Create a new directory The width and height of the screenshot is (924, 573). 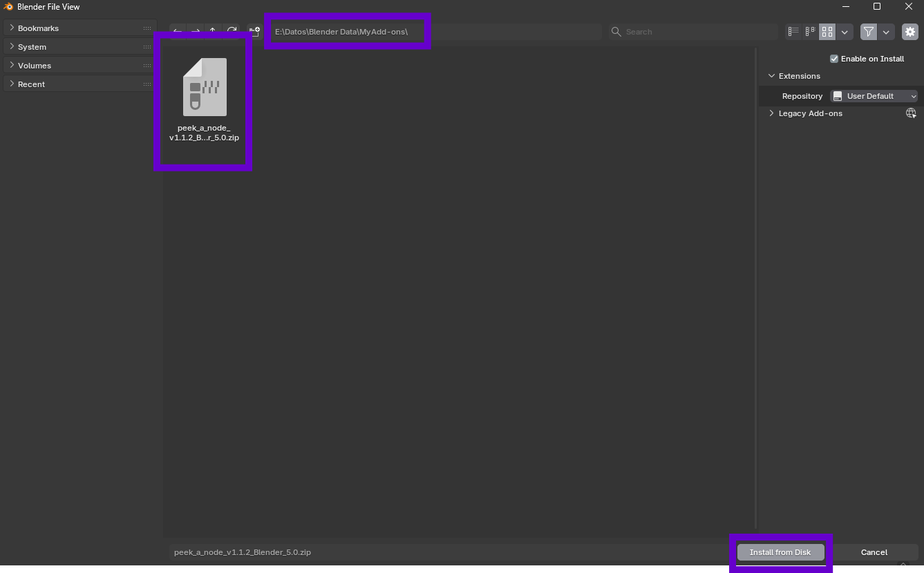tap(255, 32)
